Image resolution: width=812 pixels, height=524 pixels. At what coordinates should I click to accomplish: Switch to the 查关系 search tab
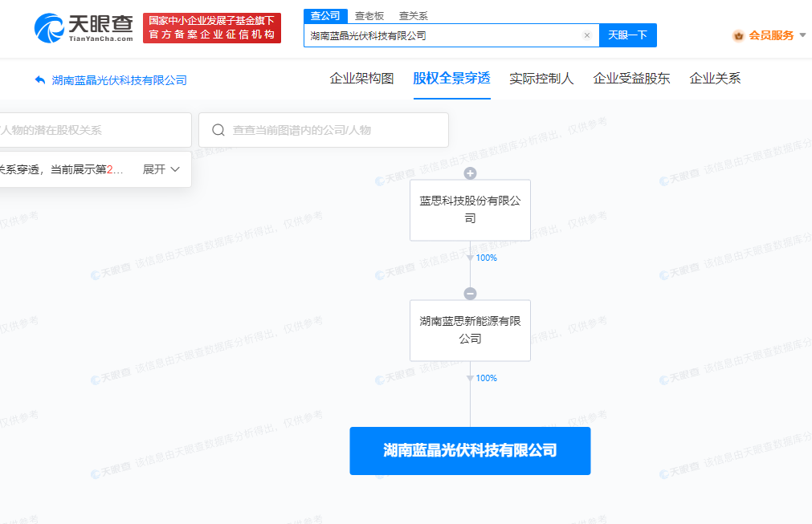point(414,16)
